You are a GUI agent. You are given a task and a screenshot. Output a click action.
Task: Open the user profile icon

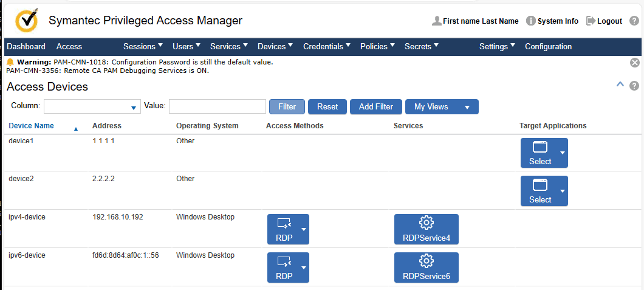pyautogui.click(x=437, y=21)
